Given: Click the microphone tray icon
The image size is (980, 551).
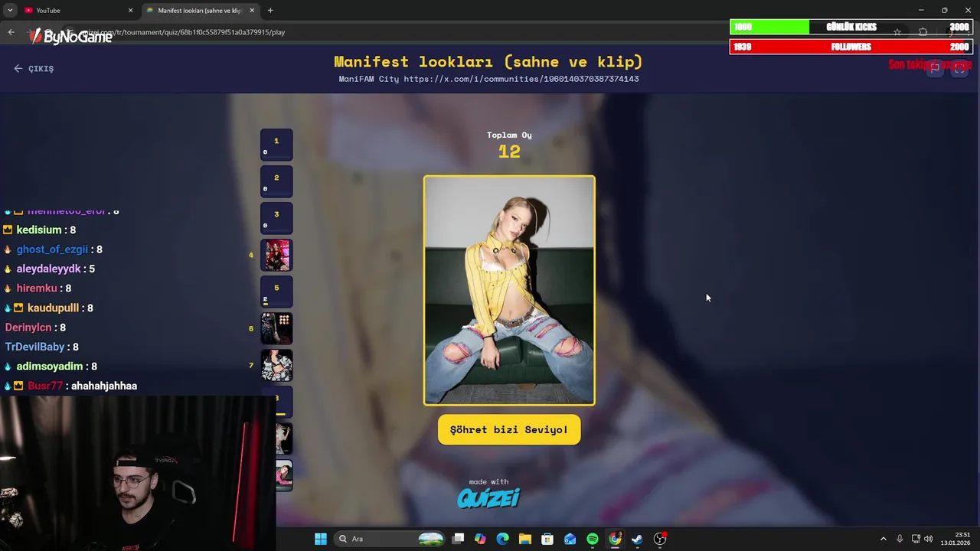Looking at the screenshot, I should coord(900,539).
